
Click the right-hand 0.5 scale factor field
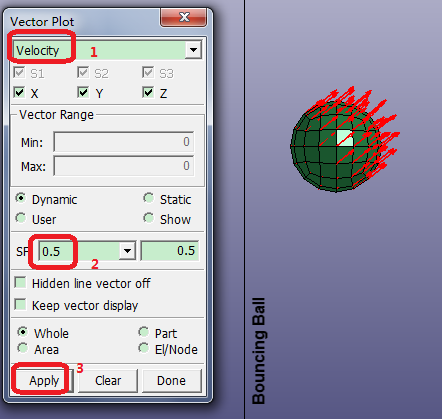(x=170, y=251)
